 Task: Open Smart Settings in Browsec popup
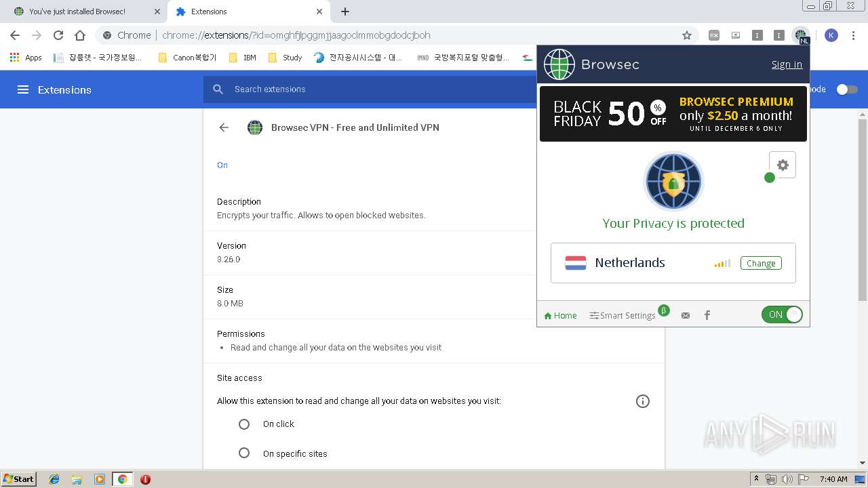coord(623,315)
